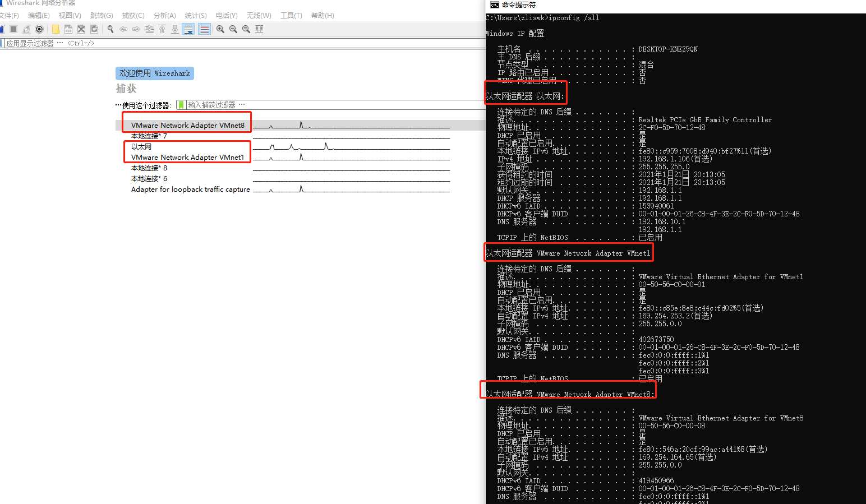Go back in packet history
866x504 pixels.
123,29
